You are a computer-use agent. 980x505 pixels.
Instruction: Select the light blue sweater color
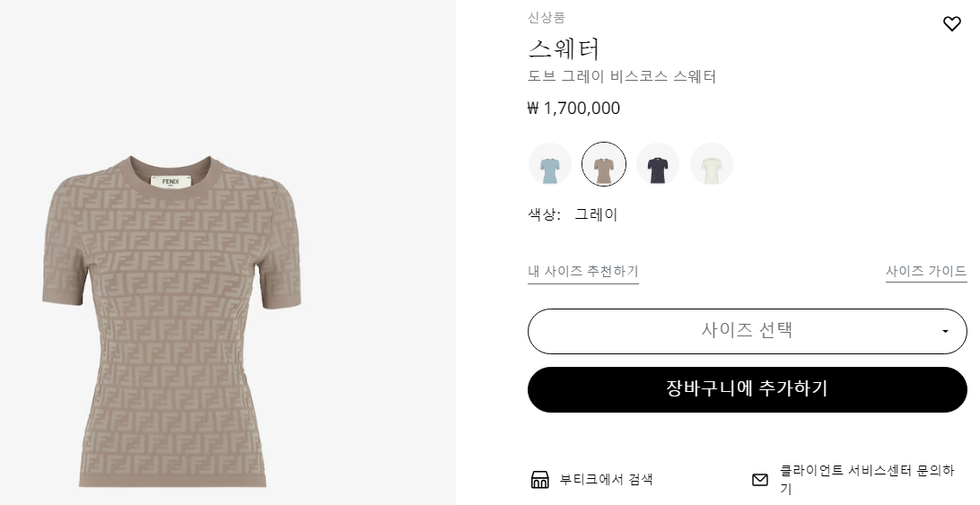(550, 164)
